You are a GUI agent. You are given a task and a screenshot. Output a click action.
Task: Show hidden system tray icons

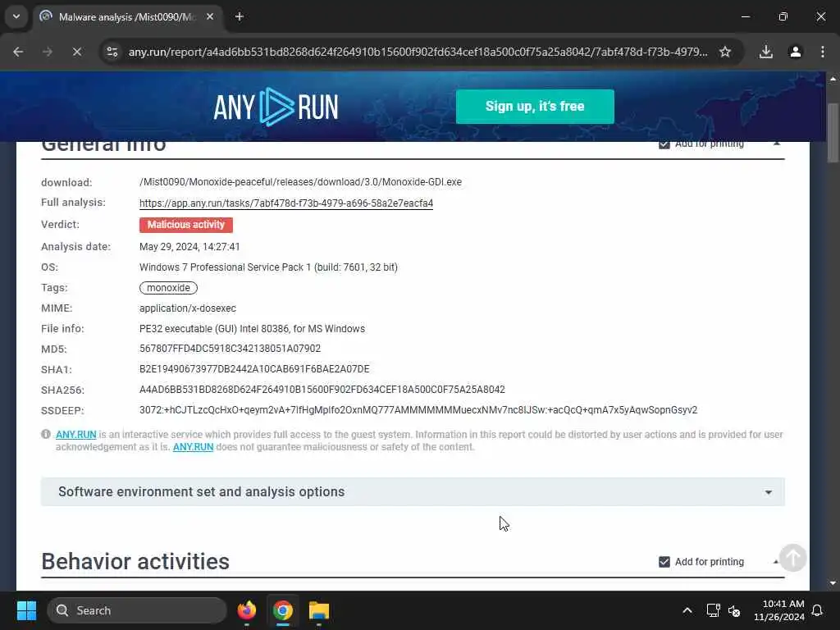[687, 610]
